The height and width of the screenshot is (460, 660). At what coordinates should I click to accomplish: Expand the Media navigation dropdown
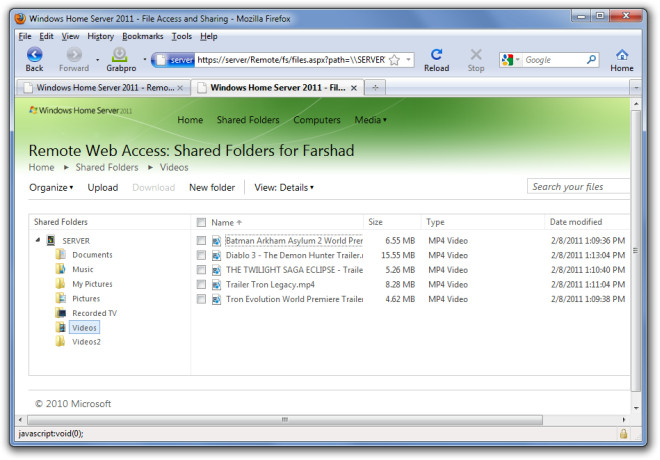pos(370,120)
